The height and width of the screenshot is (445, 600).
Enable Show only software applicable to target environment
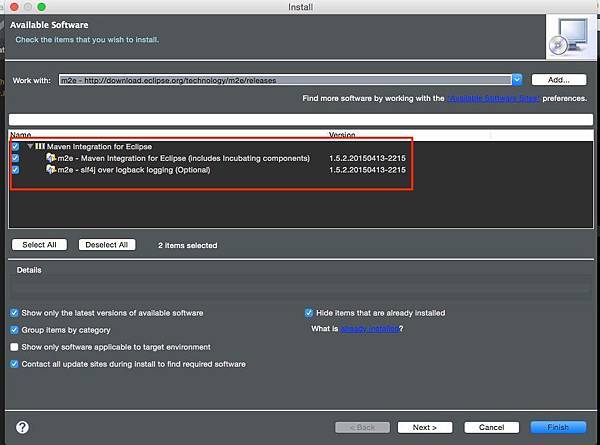pyautogui.click(x=14, y=347)
